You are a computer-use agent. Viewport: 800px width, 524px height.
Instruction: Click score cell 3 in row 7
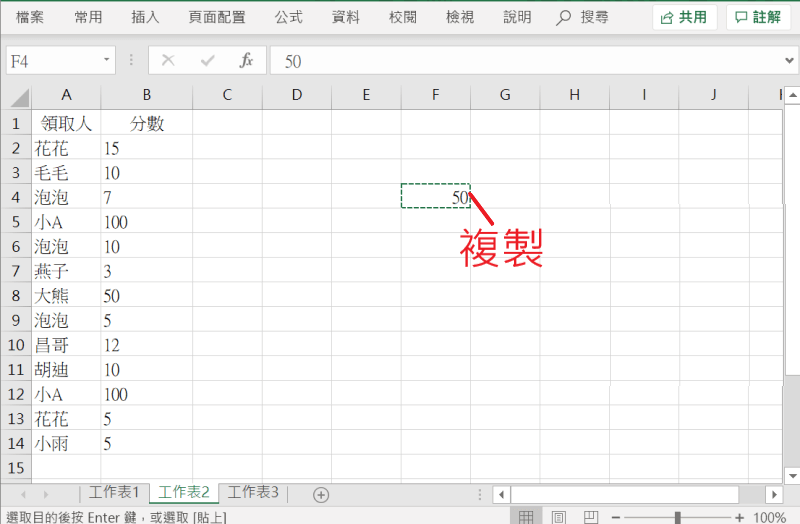tap(147, 271)
